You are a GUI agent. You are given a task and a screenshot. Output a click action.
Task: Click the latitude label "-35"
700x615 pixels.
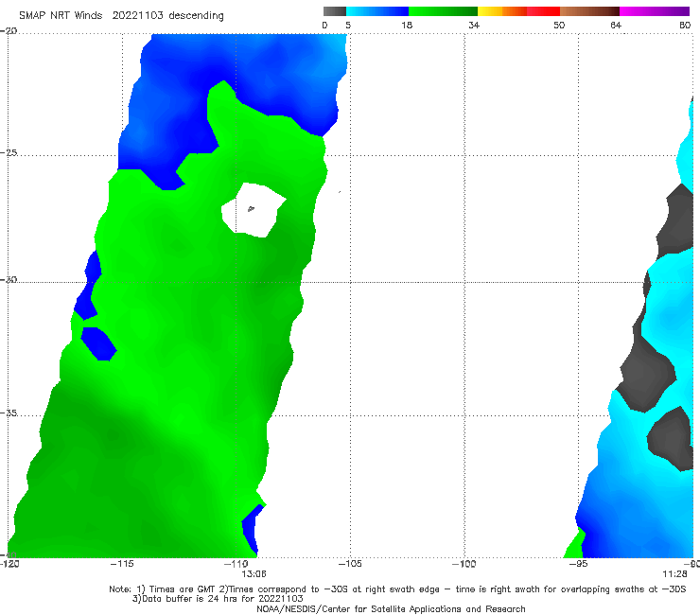point(9,413)
